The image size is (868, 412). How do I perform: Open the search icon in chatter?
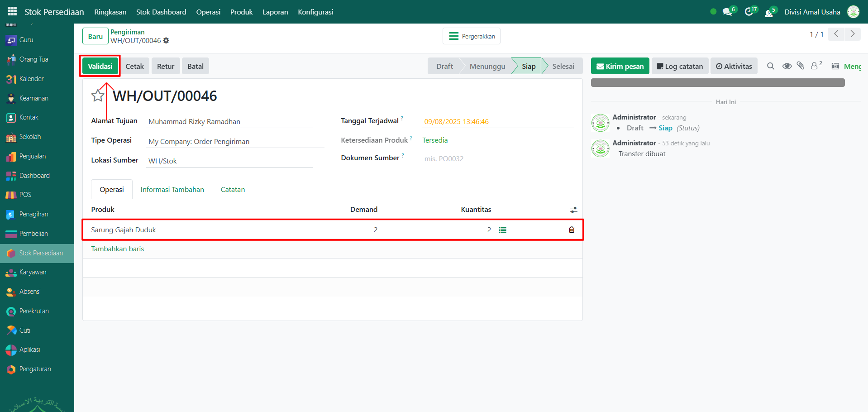(771, 66)
